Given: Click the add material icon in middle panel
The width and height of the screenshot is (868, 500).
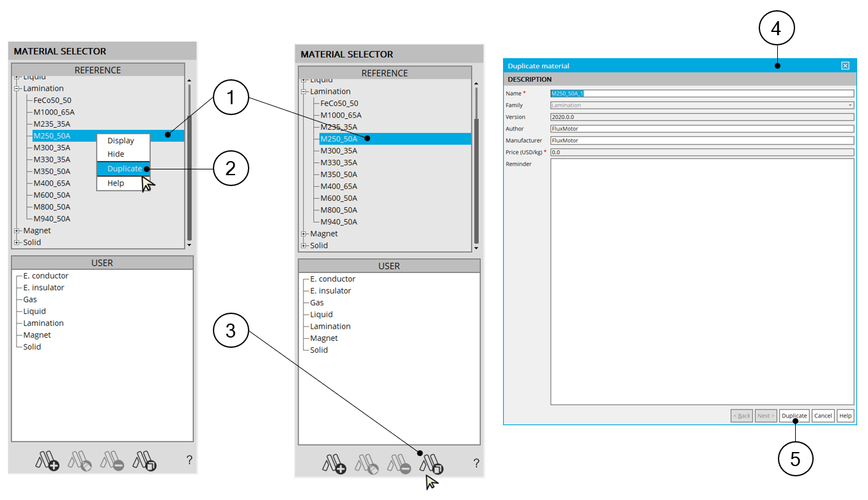Looking at the screenshot, I should point(334,464).
